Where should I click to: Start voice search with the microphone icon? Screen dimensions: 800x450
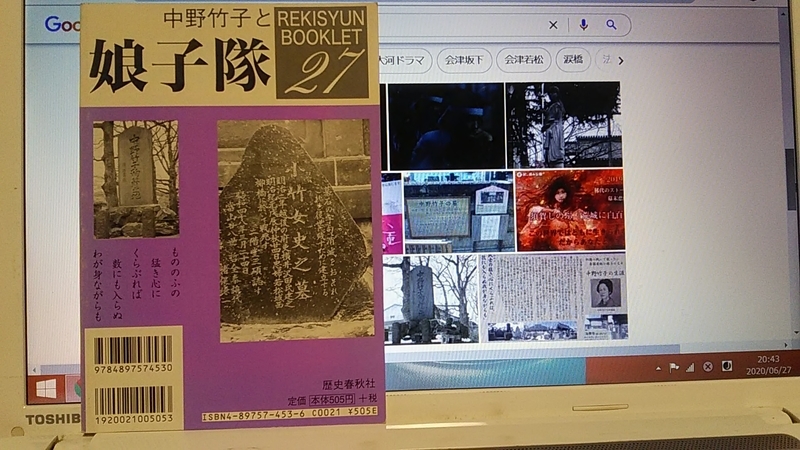[x=584, y=24]
